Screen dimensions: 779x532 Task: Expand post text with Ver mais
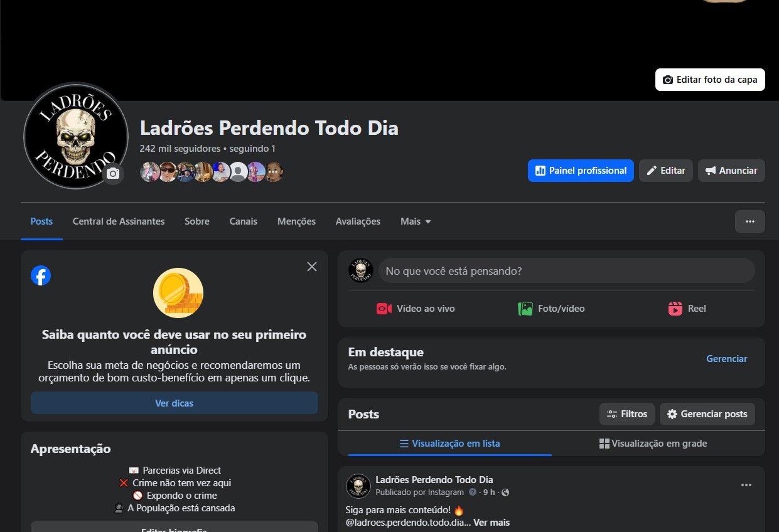coord(491,523)
